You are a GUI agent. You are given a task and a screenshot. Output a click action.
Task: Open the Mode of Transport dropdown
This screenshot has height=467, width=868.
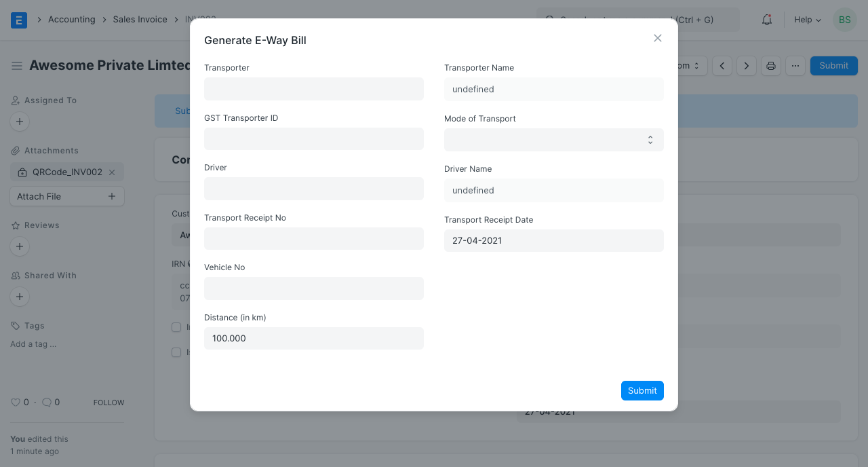click(553, 140)
